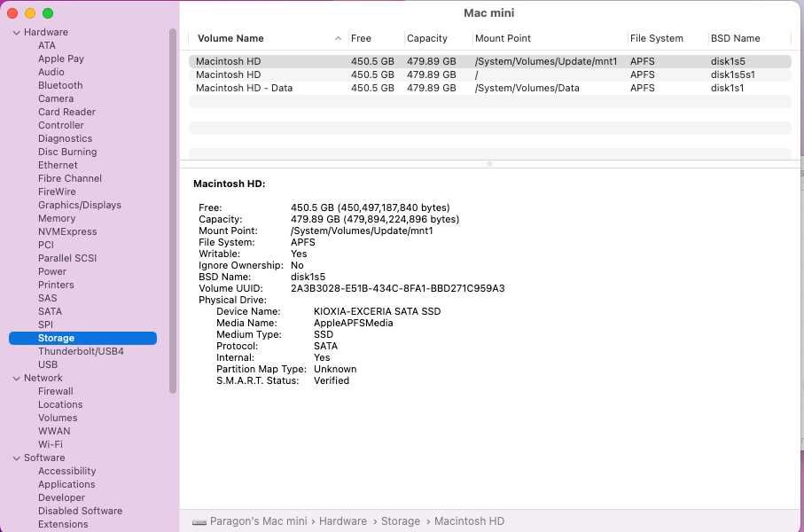Select SPI in the sidebar
Screen dimensions: 804x532
coord(45,325)
